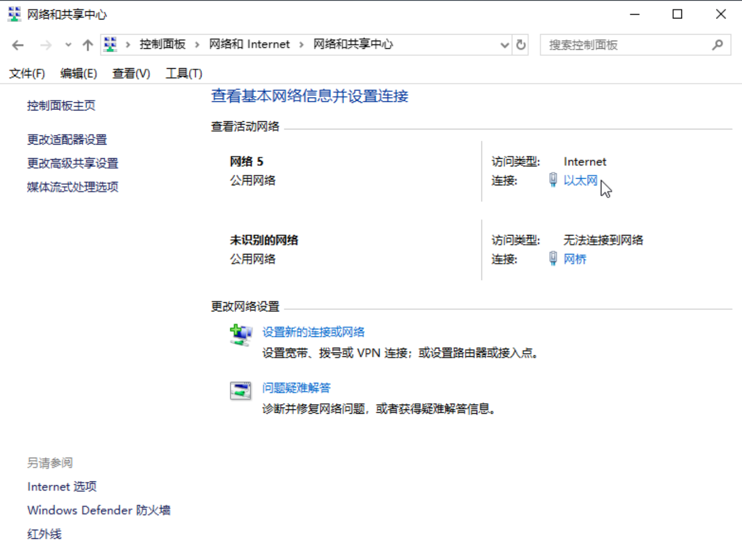Click the search magnifier icon
The image size is (742, 560).
pos(718,45)
